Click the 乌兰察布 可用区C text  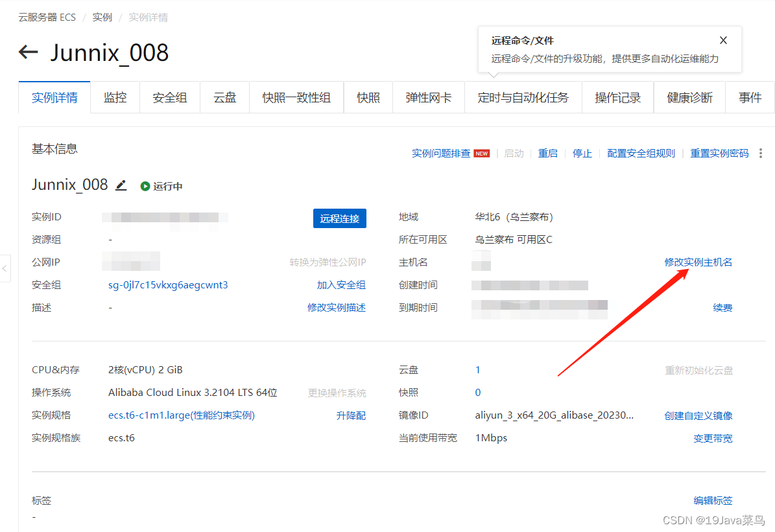pos(514,240)
